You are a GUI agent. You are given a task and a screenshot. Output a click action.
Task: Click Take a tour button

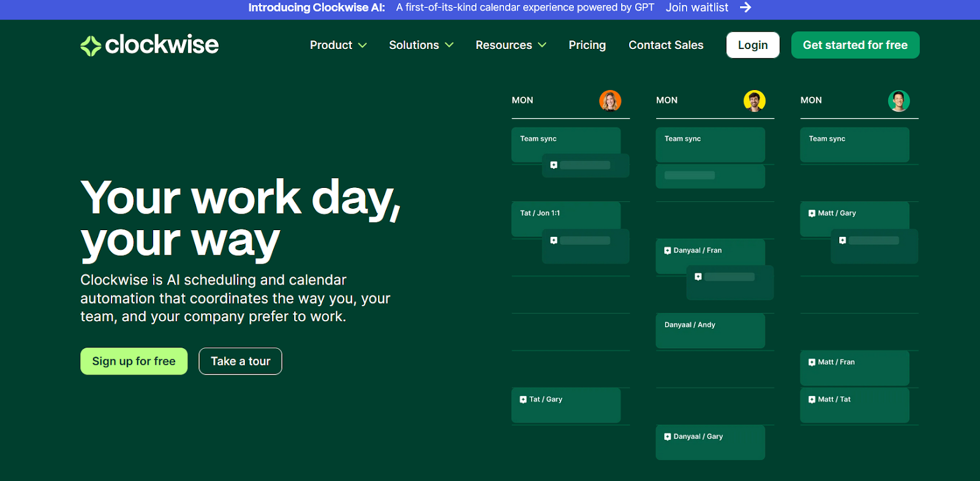tap(241, 361)
